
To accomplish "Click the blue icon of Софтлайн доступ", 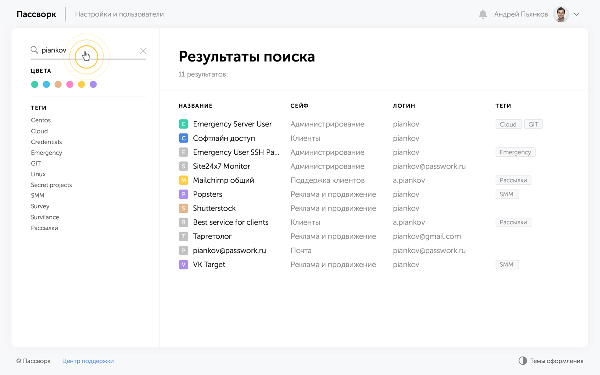I will [183, 138].
